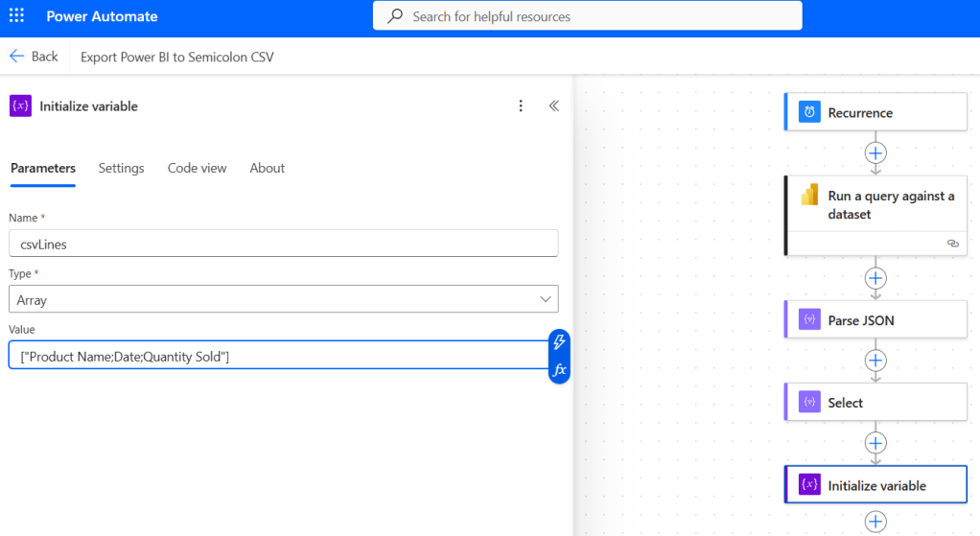Click the flow name Export Power BI to Semicolon CSV

click(x=176, y=57)
